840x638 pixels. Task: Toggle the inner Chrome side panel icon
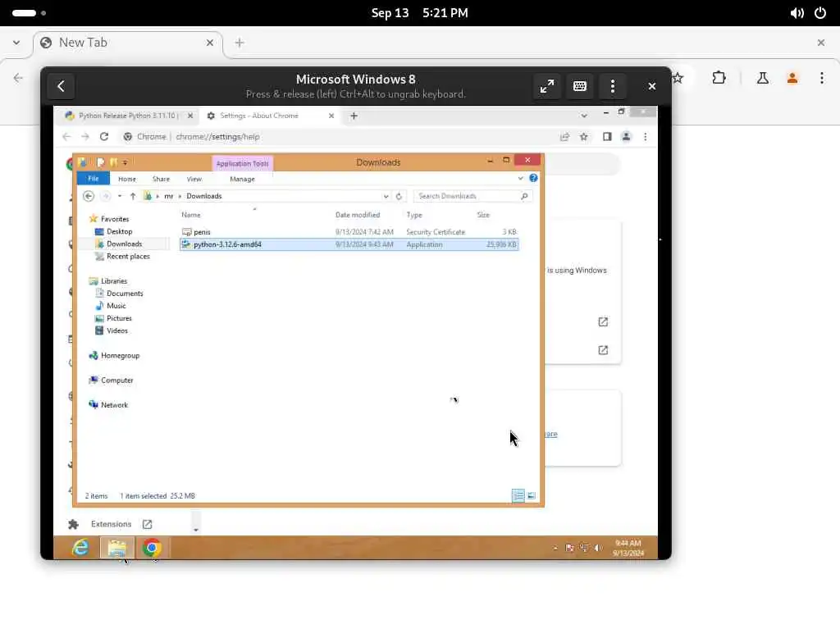click(607, 137)
